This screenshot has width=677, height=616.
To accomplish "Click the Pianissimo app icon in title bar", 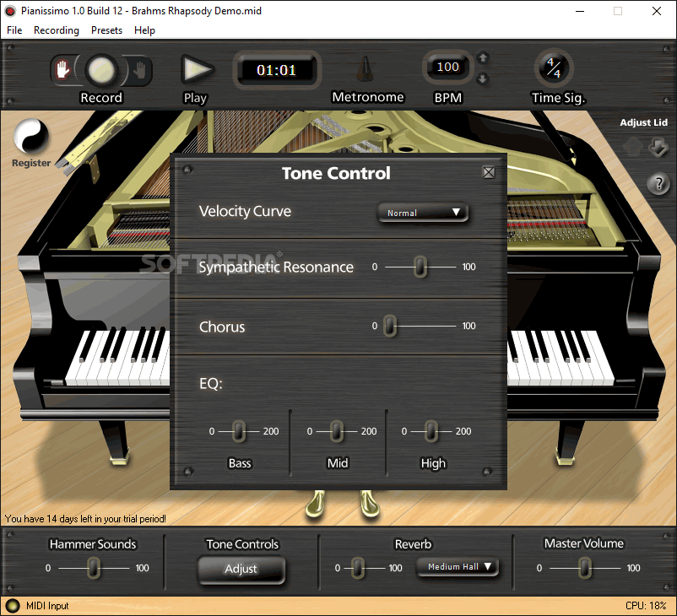I will [x=10, y=11].
